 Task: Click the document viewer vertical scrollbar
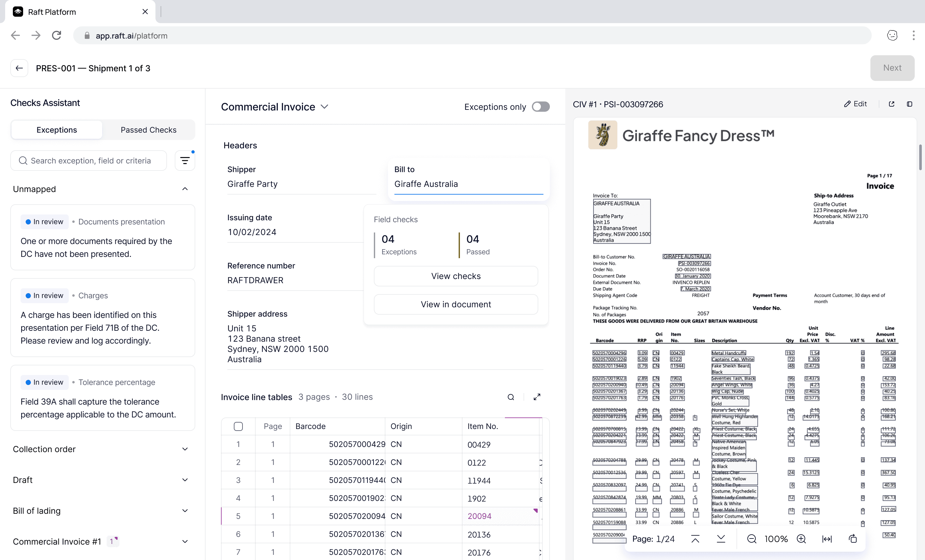click(x=920, y=157)
